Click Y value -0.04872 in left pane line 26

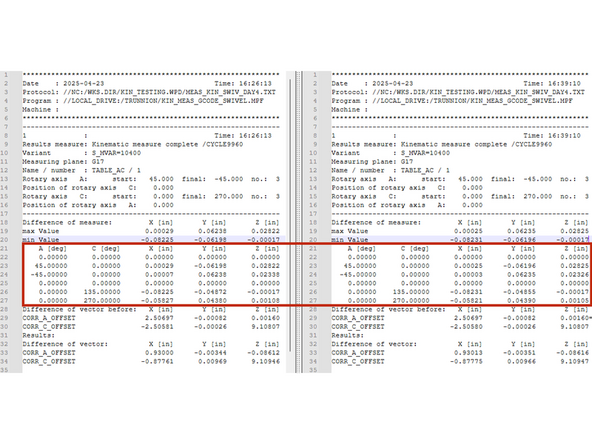[210, 292]
